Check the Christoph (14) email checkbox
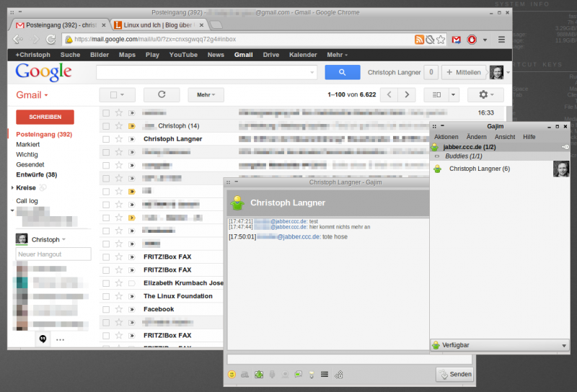577x392 pixels. 106,126
